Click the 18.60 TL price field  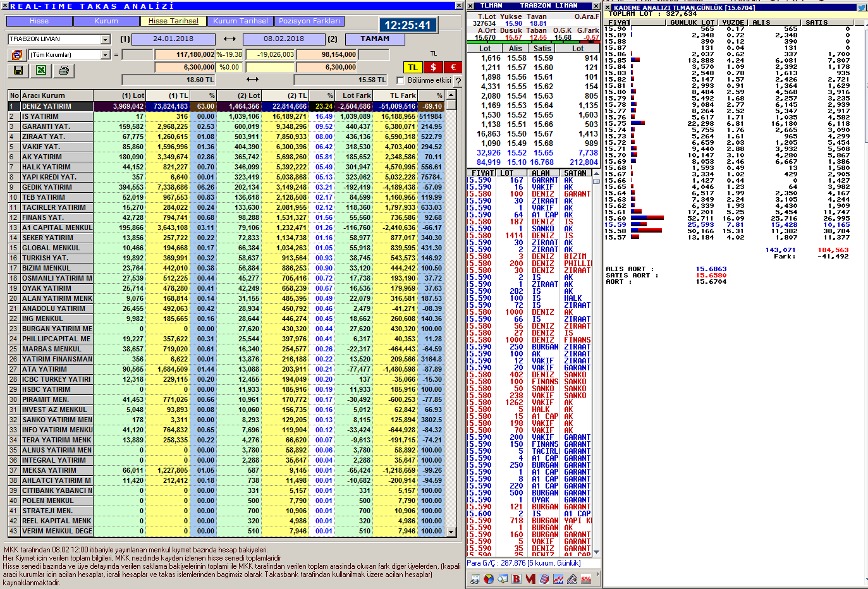(x=169, y=80)
